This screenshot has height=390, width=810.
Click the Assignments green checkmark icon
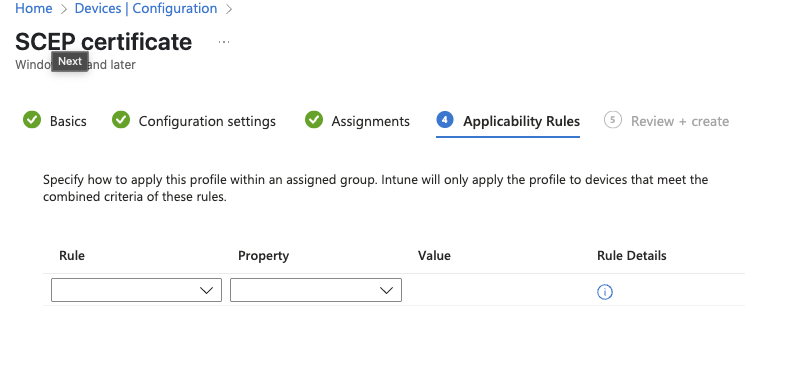pos(314,120)
